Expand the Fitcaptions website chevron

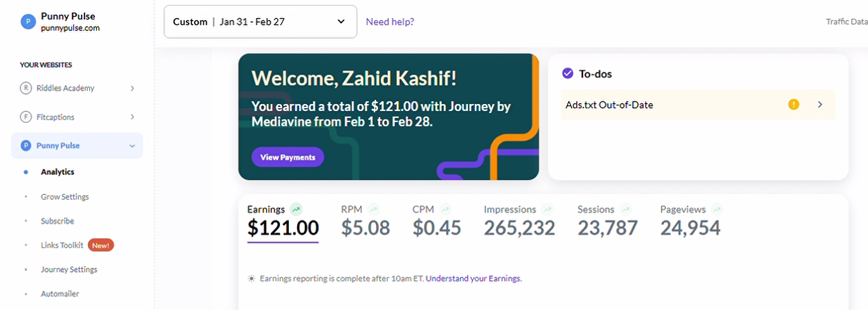click(132, 117)
